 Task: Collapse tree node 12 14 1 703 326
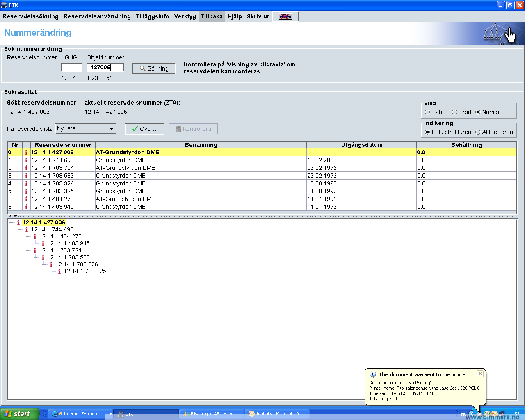tap(44, 264)
